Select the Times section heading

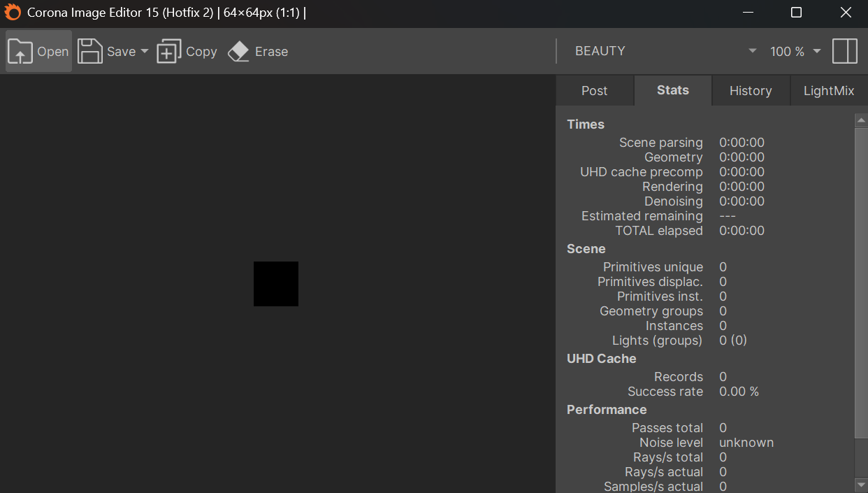586,124
